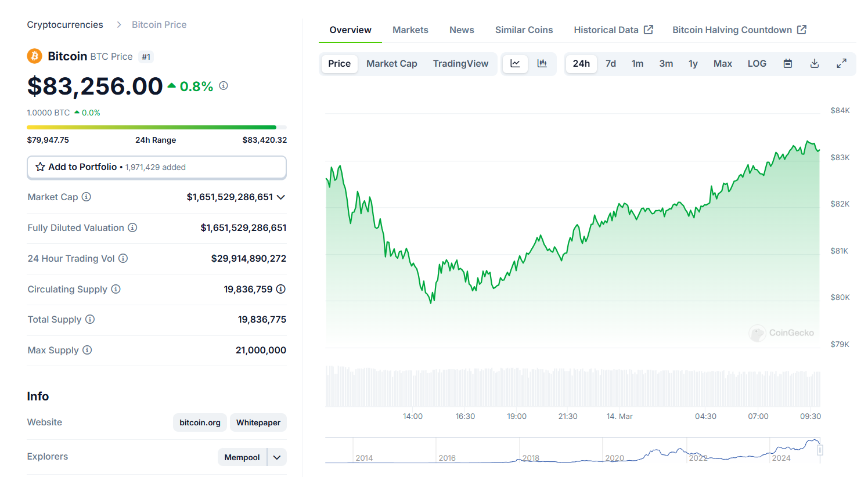This screenshot has height=477, width=868.
Task: Go to Cryptocurrencies breadcrumb link
Action: click(x=65, y=24)
